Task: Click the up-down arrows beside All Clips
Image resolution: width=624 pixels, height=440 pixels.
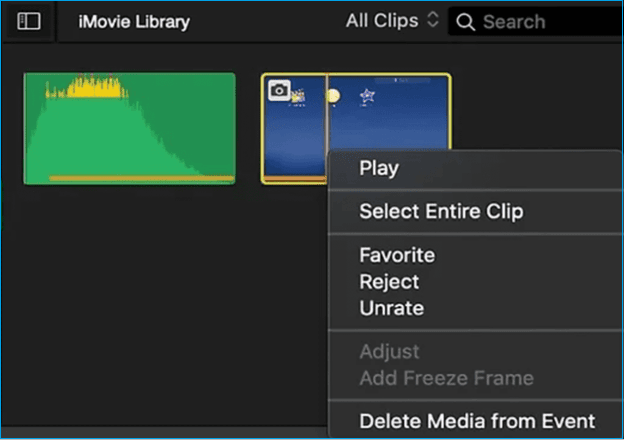Action: (x=432, y=20)
